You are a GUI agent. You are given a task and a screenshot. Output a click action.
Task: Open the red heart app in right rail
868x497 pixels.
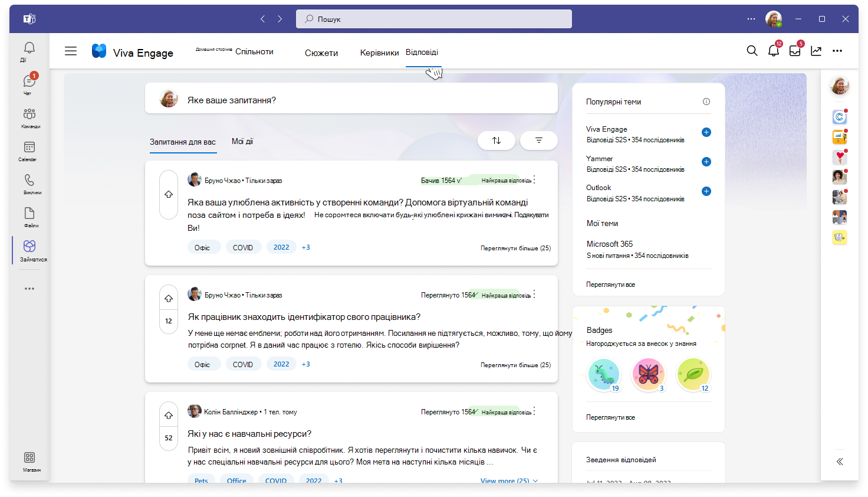pyautogui.click(x=840, y=157)
